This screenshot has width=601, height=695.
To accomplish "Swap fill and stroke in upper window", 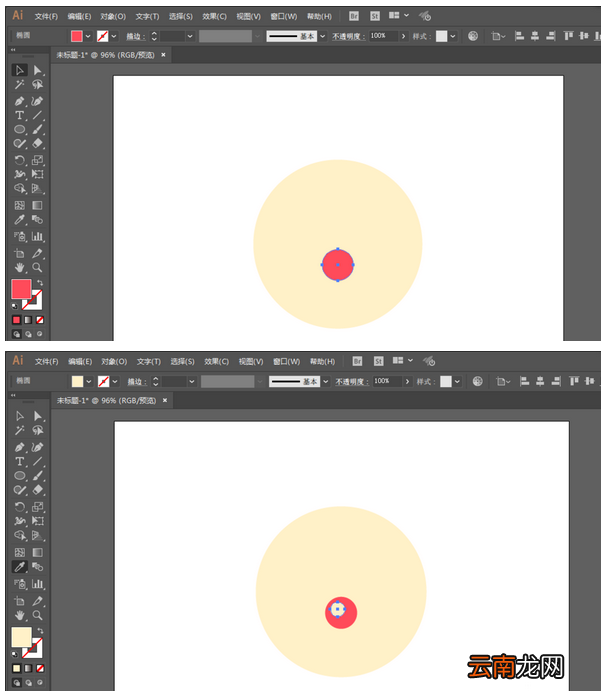I will [40, 282].
